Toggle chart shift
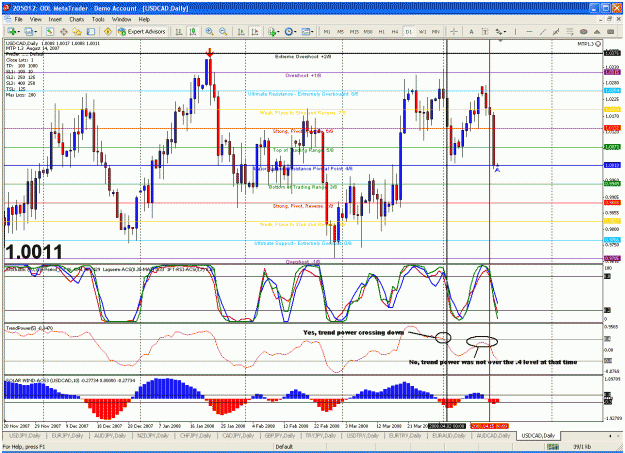 [255, 32]
